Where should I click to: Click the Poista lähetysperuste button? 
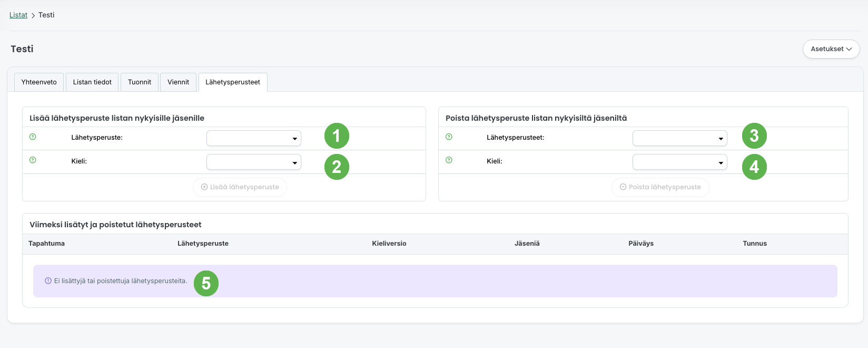[x=660, y=187]
